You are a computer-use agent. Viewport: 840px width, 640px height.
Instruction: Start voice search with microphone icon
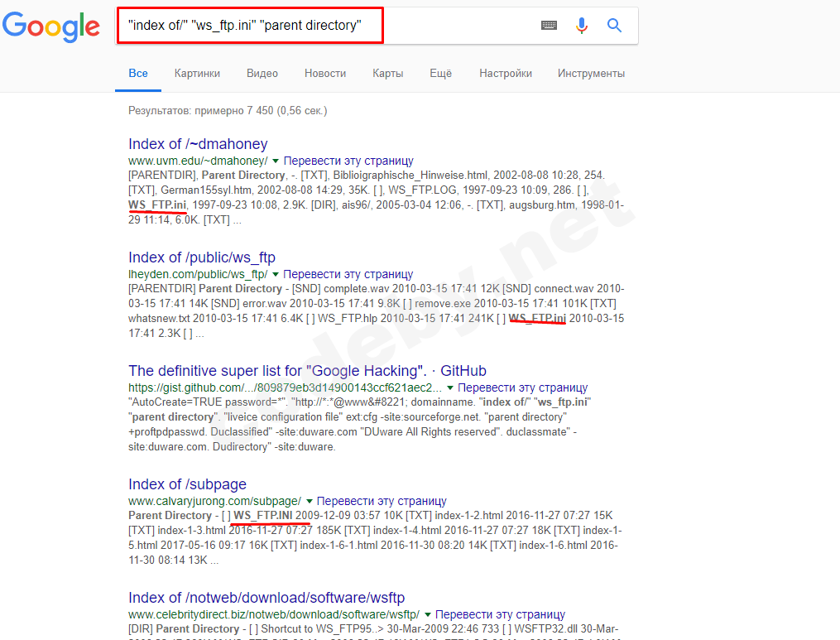pos(581,25)
